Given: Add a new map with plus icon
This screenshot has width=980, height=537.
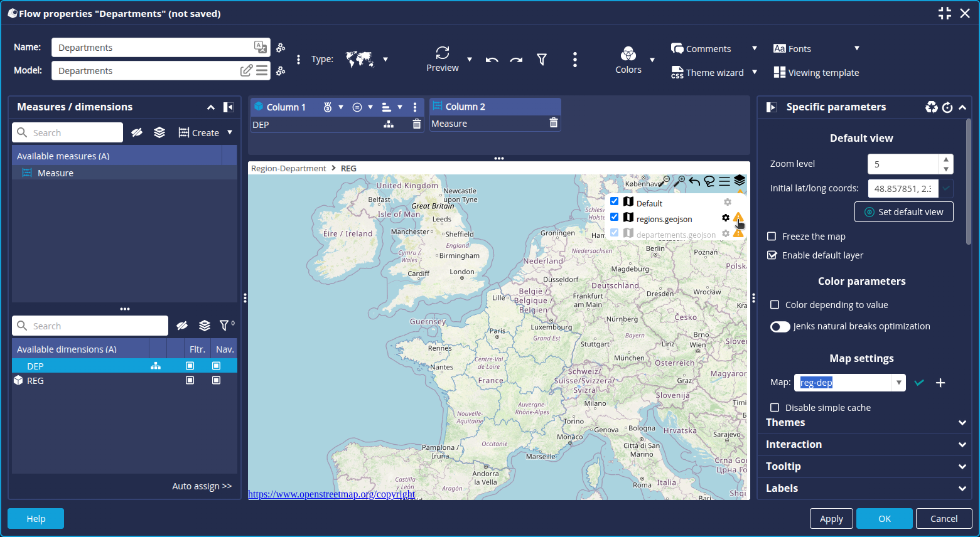Looking at the screenshot, I should pyautogui.click(x=940, y=383).
